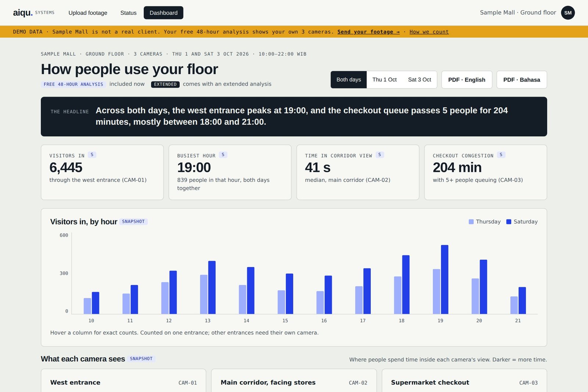The height and width of the screenshot is (392, 588).
Task: Download the PDF · English report
Action: click(467, 80)
